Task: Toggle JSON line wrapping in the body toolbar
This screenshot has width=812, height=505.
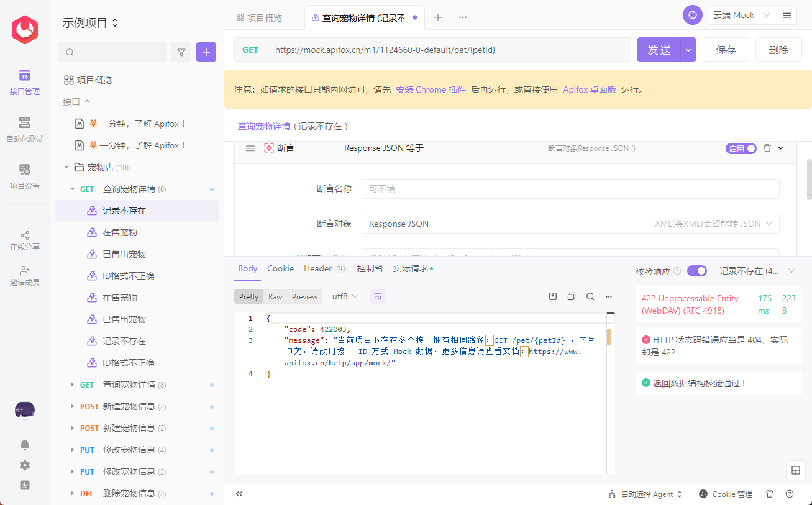Action: tap(377, 296)
